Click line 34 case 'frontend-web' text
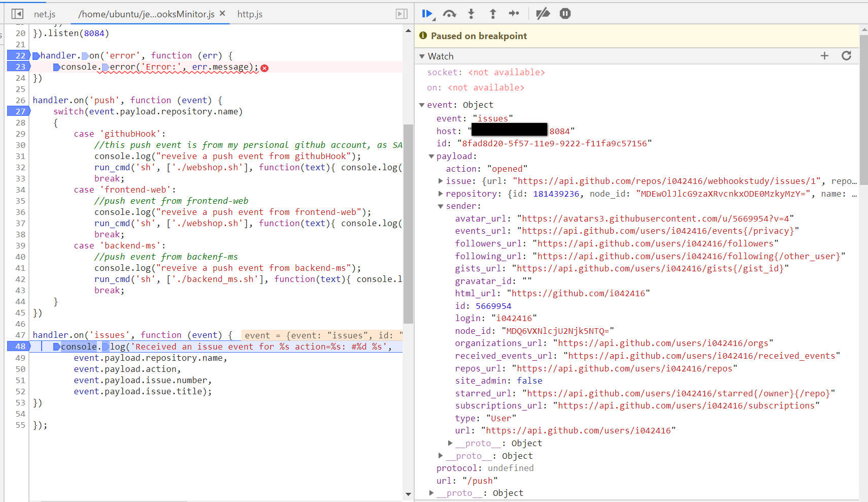The width and height of the screenshot is (868, 502). 125,190
